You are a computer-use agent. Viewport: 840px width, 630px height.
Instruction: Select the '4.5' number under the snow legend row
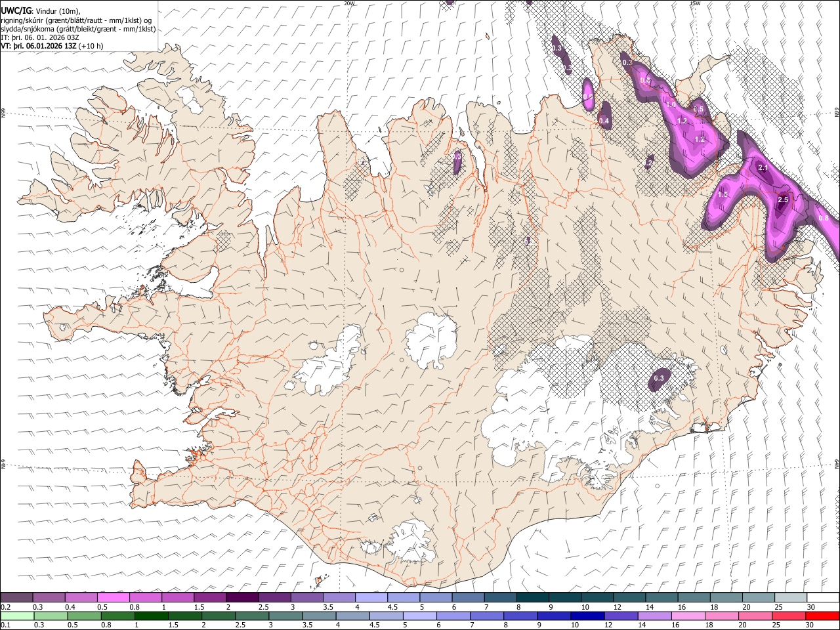pos(392,607)
